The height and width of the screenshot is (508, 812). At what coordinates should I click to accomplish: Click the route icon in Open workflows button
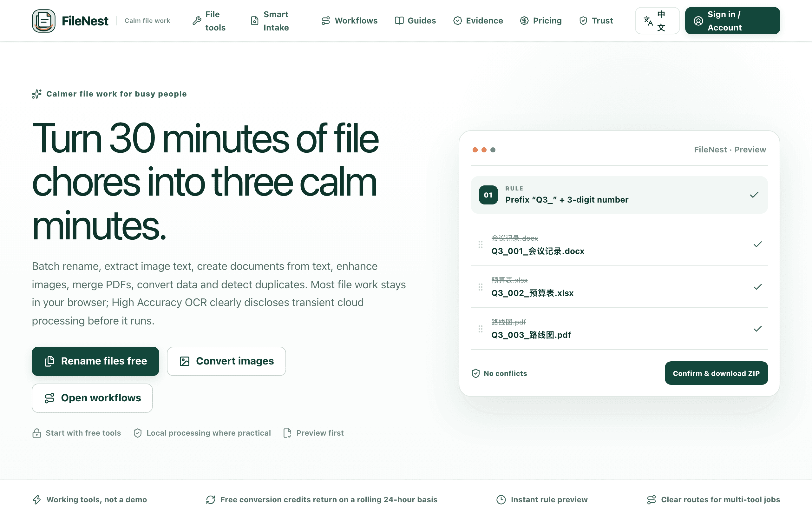[x=49, y=398]
